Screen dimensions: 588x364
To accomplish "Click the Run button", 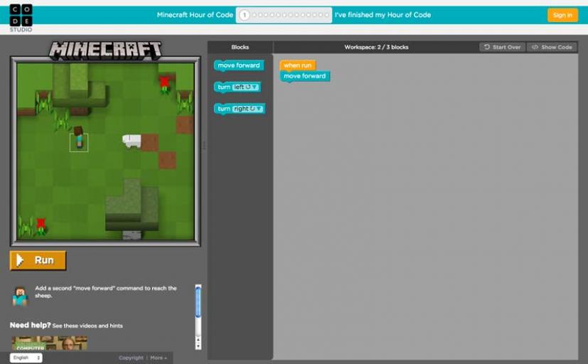I will (x=38, y=260).
